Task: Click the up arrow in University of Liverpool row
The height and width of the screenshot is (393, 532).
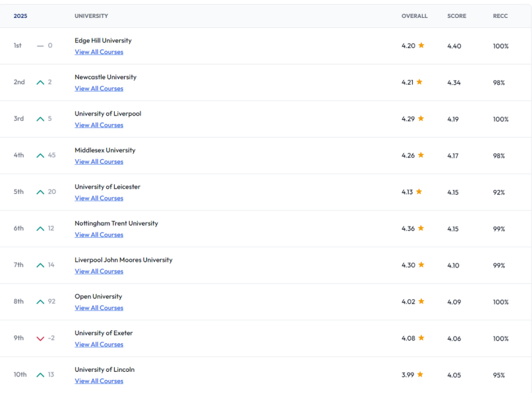Action: [40, 119]
